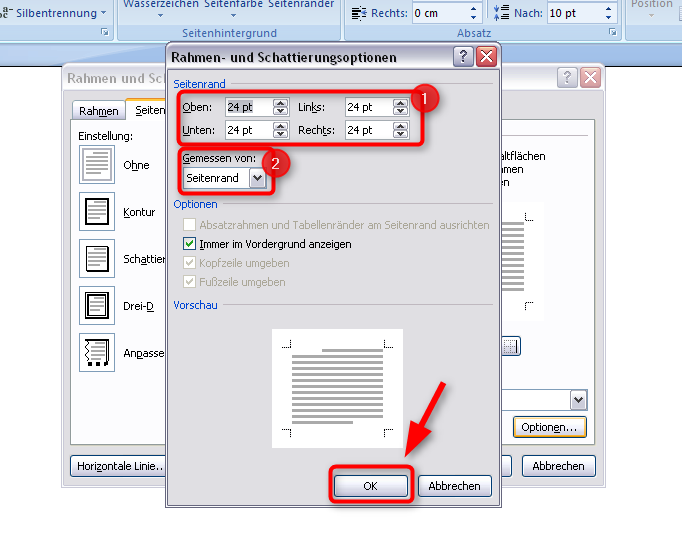This screenshot has width=682, height=553.
Task: Open the dropdown above the Optionen button
Action: click(x=577, y=399)
